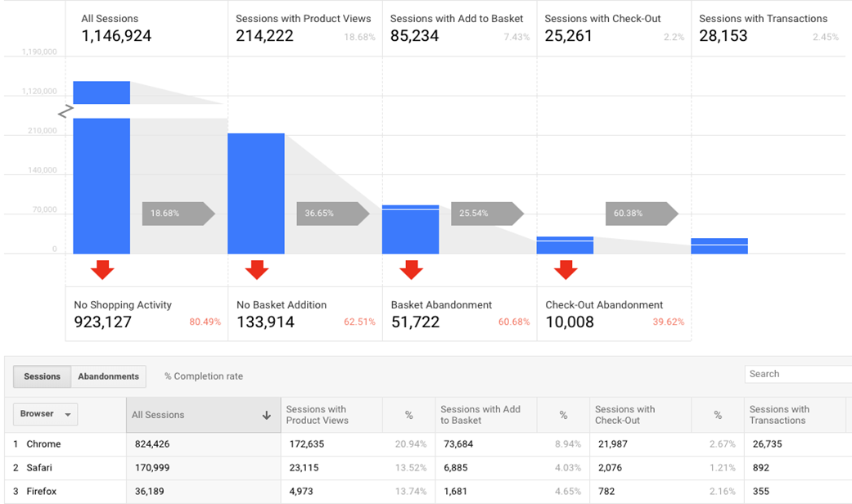This screenshot has height=504, width=852.
Task: Click the Basket Abandonment value 51,722
Action: [x=415, y=322]
